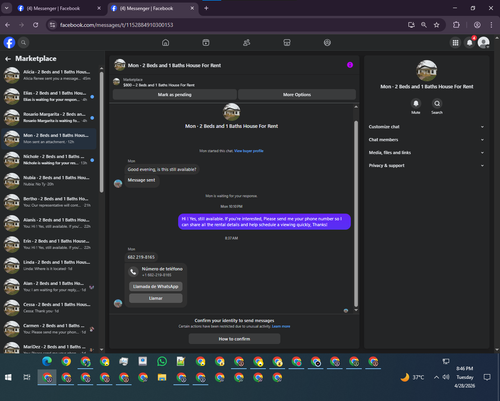Open Chrome extensions puzzle icon
500x401 pixels.
[456, 25]
